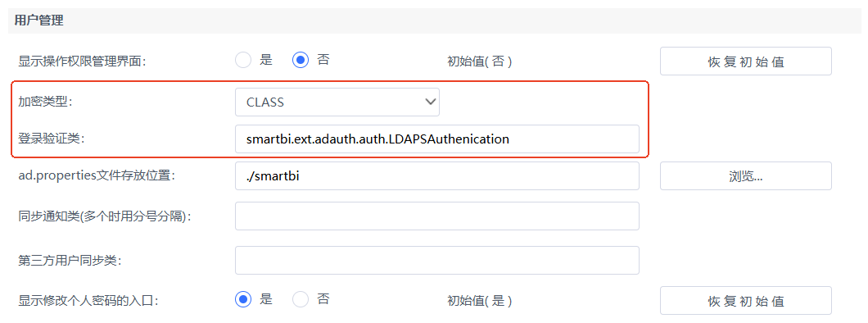The height and width of the screenshot is (323, 868).
Task: Select 否 for 显示操作权限管理界面
Action: point(301,60)
